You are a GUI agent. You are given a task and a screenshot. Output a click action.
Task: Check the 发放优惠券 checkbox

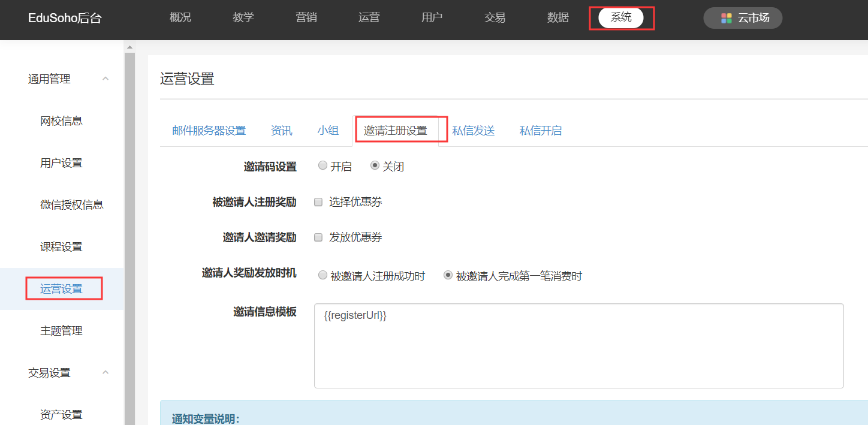pos(319,237)
